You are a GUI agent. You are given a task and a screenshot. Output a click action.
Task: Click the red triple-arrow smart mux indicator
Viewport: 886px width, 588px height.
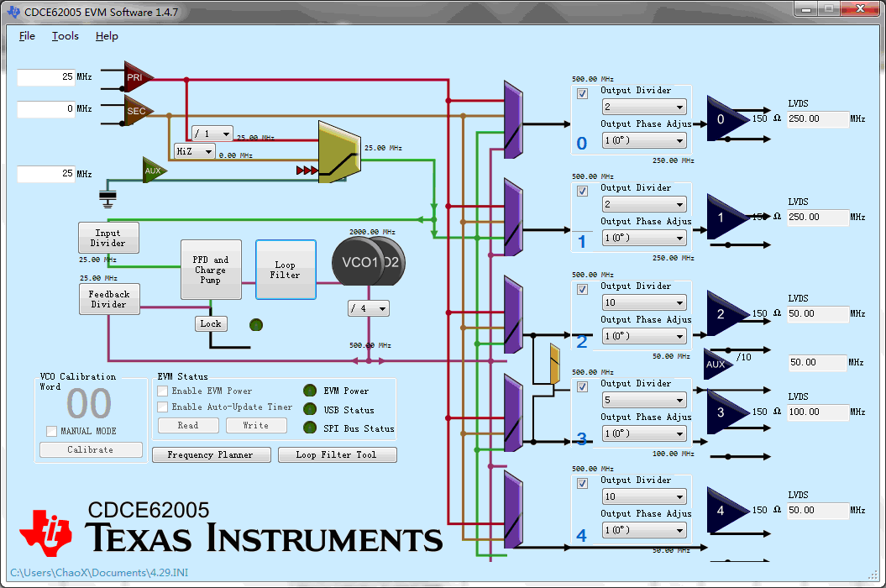coord(307,171)
